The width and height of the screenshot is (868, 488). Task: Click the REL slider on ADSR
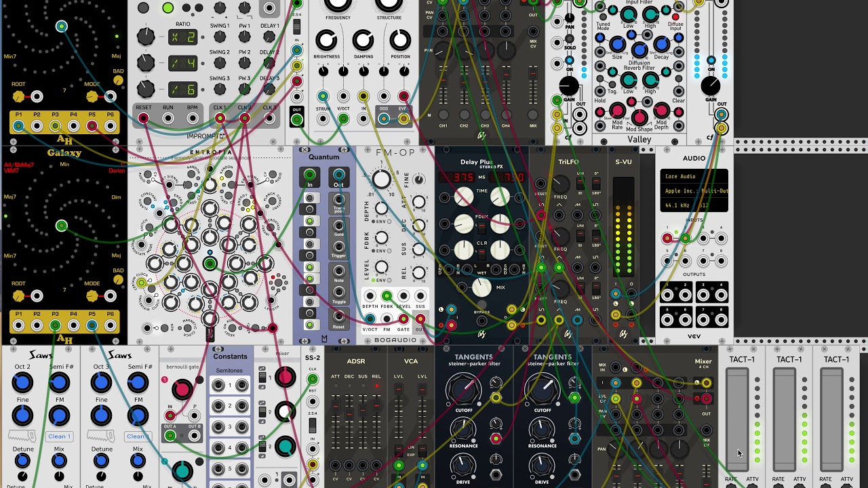click(x=376, y=420)
